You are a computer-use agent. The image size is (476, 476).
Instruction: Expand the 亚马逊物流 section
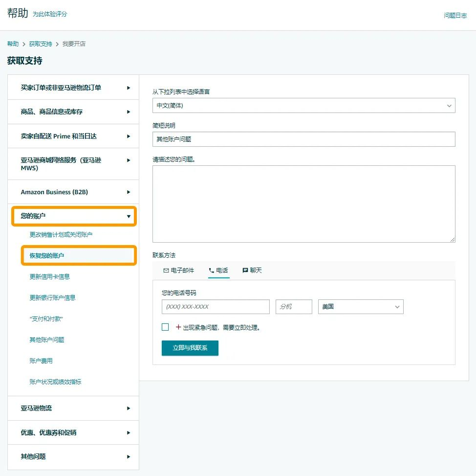coord(73,408)
